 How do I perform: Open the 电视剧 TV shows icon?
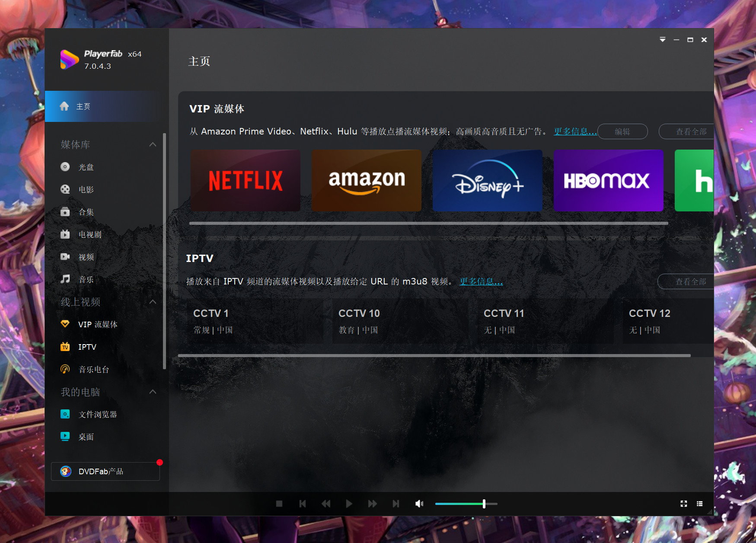pyautogui.click(x=65, y=234)
